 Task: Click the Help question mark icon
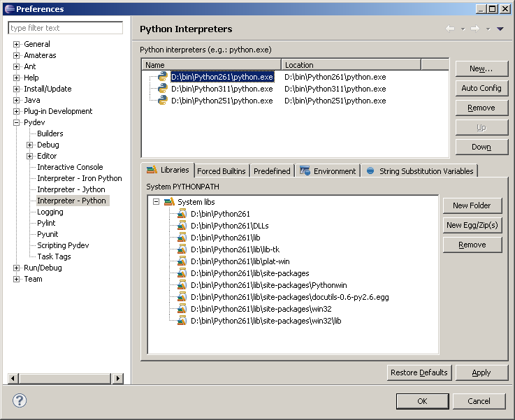[20, 400]
